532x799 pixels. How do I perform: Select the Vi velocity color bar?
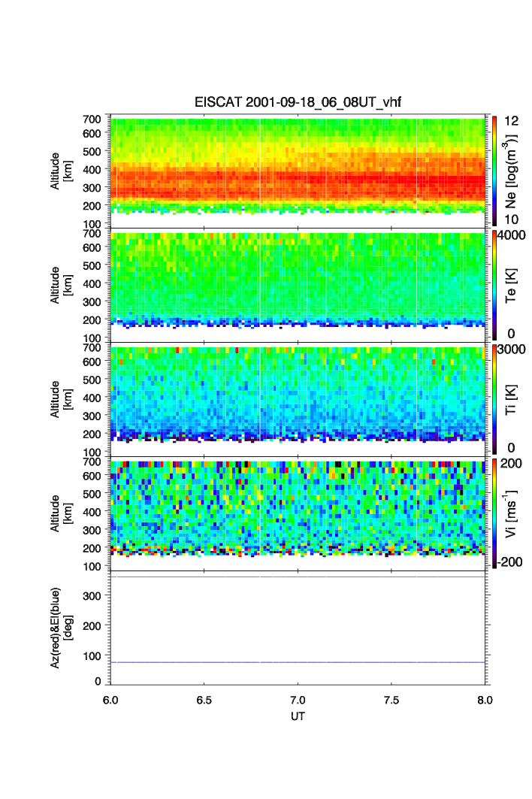click(x=494, y=513)
